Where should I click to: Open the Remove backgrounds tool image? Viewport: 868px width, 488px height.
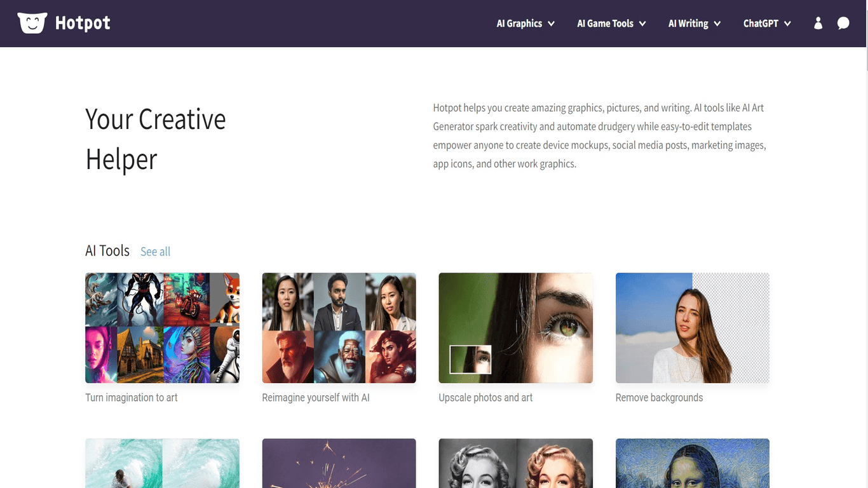click(692, 328)
